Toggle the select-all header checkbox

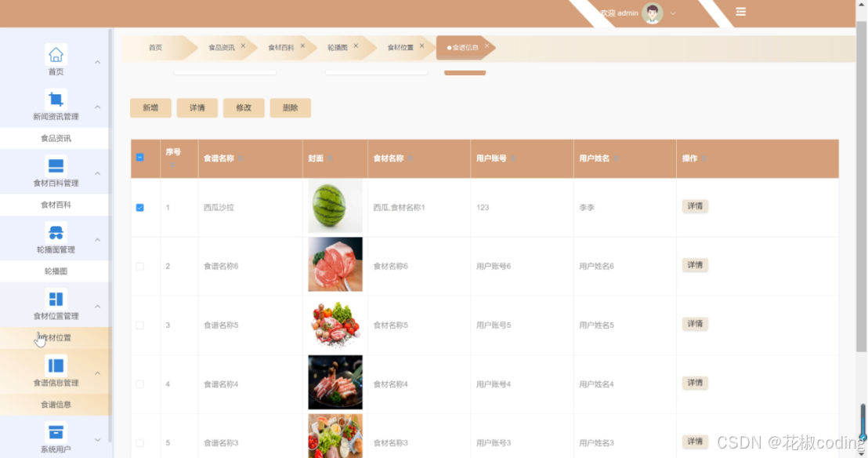click(140, 158)
